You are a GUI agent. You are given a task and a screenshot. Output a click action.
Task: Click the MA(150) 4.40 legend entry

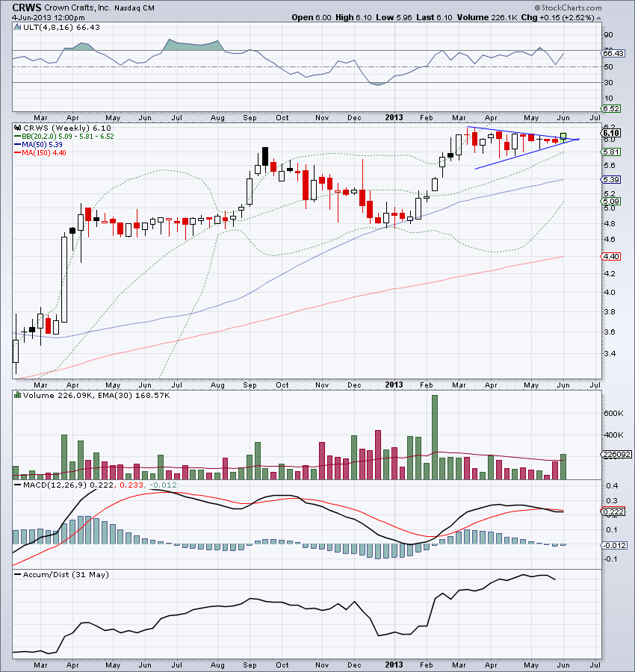[x=44, y=152]
